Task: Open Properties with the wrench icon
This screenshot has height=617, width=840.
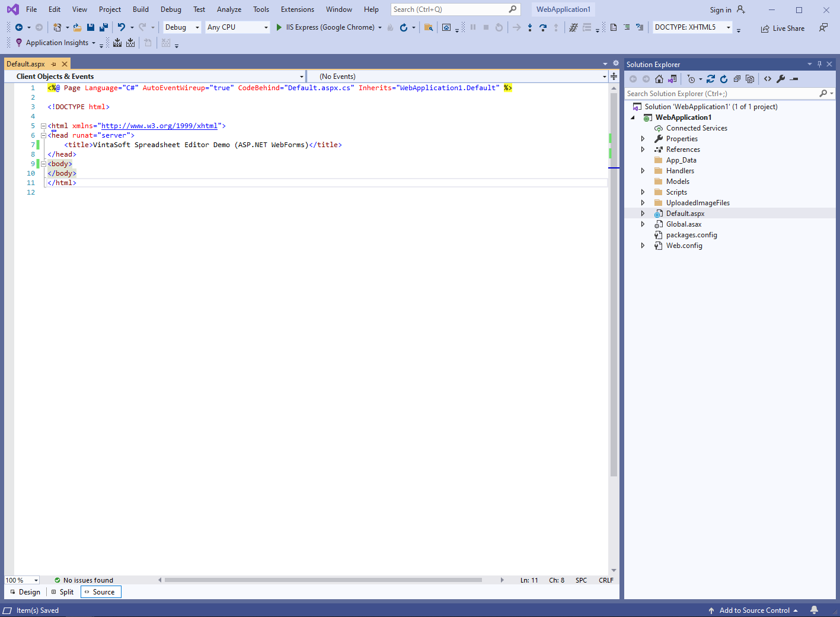Action: pos(781,79)
